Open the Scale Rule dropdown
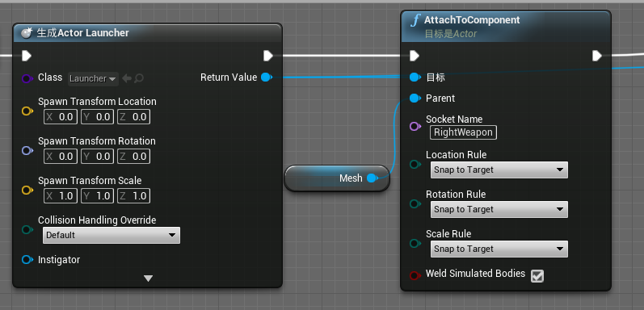This screenshot has width=644, height=310. coord(499,249)
